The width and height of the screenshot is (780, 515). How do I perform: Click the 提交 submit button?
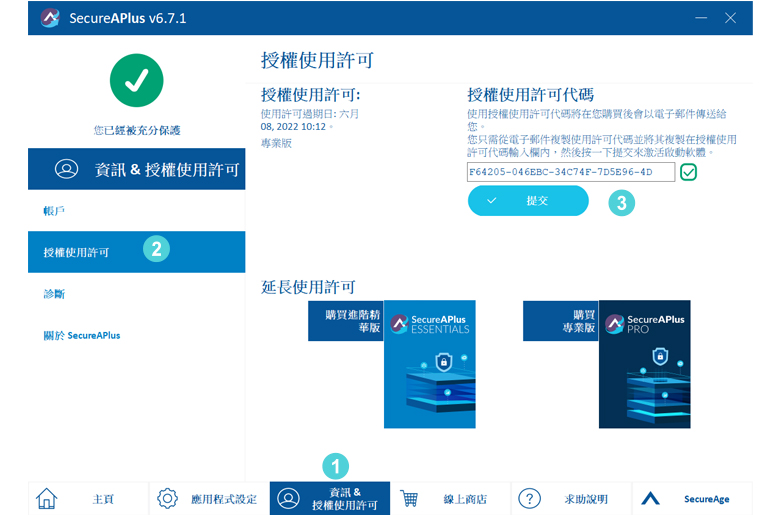[x=528, y=201]
